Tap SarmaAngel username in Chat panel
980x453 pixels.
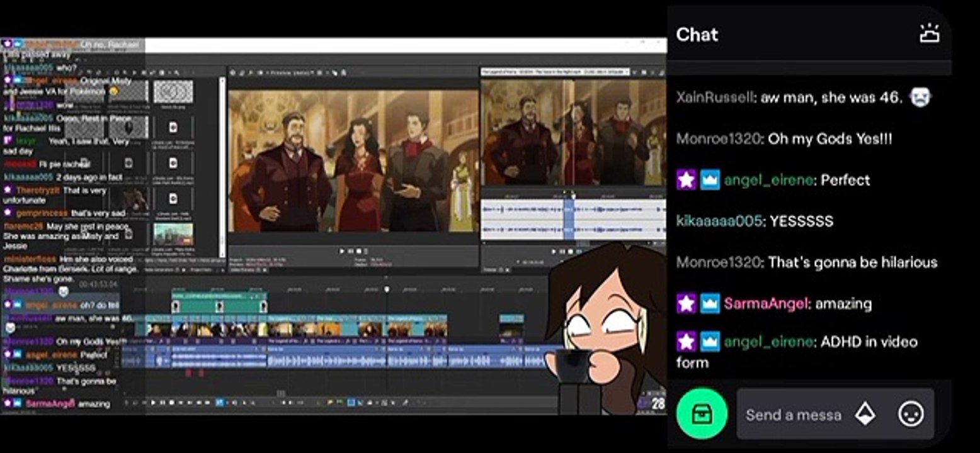(x=765, y=303)
